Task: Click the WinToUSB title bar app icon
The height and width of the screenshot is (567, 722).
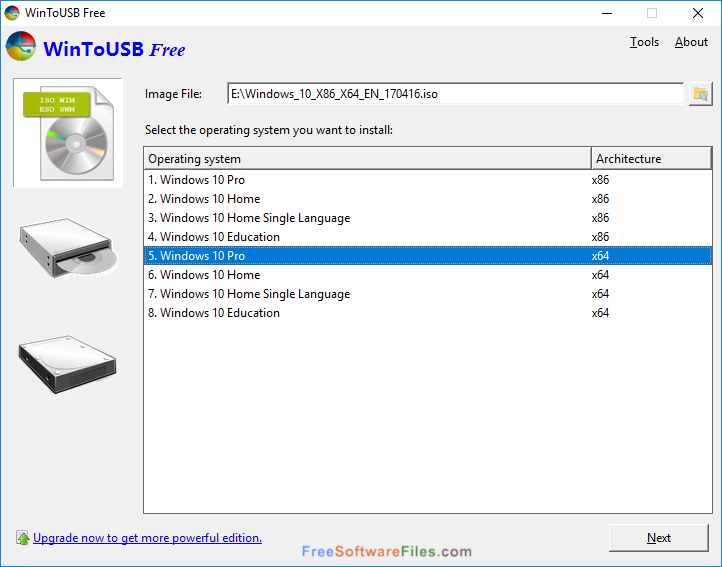Action: (12, 13)
